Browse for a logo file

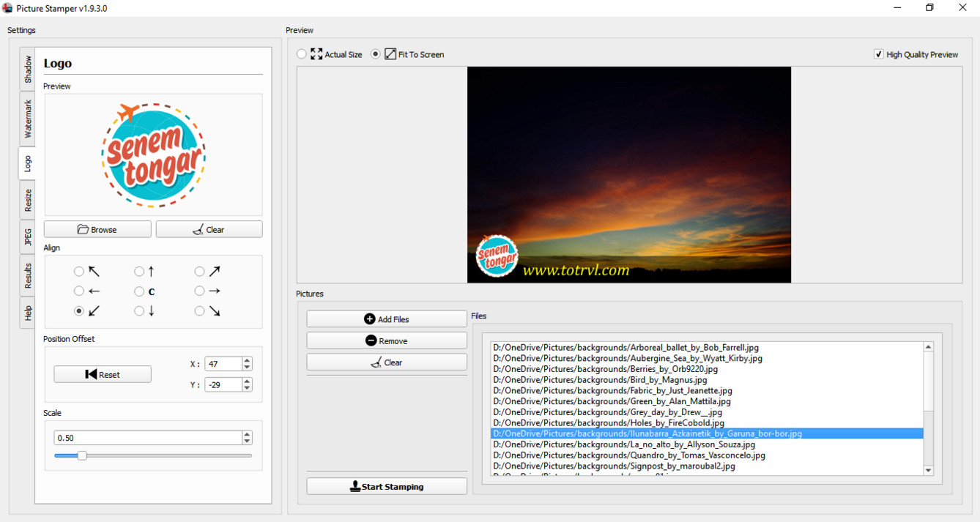(x=97, y=229)
